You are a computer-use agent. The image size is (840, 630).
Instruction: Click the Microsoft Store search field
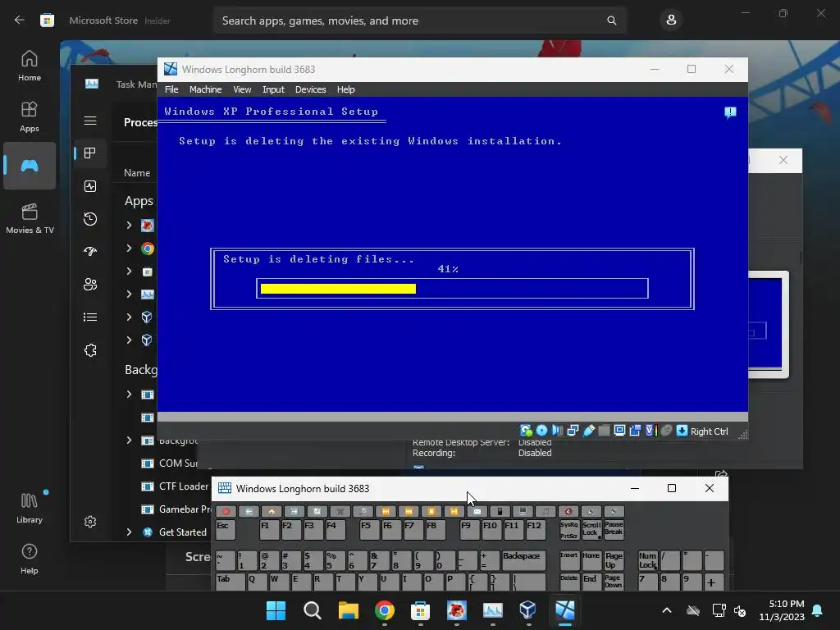point(419,21)
